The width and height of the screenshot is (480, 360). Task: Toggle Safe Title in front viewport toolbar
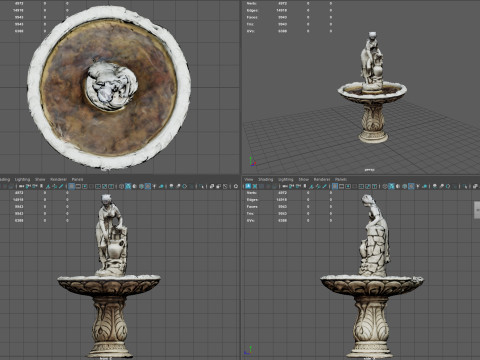111,186
